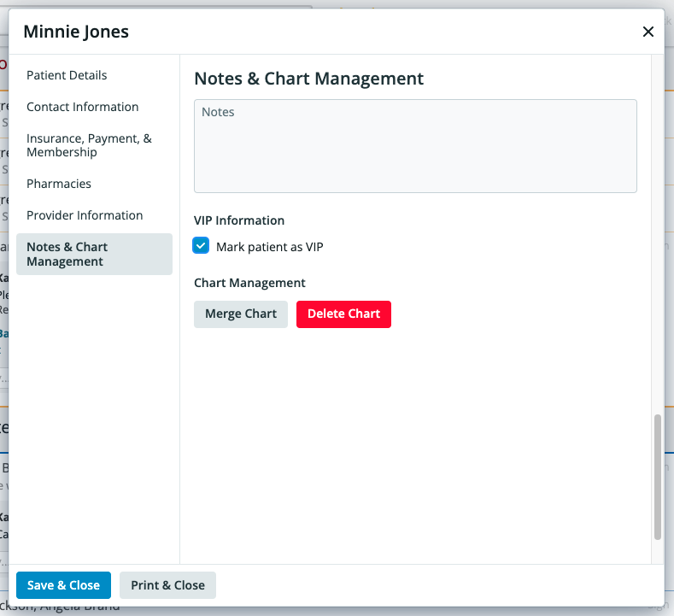Viewport: 674px width, 616px height.
Task: Close the Minnie Jones dialog
Action: (648, 32)
